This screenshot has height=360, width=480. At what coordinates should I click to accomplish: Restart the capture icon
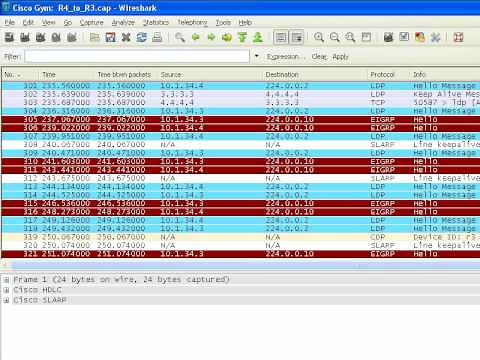click(x=72, y=37)
